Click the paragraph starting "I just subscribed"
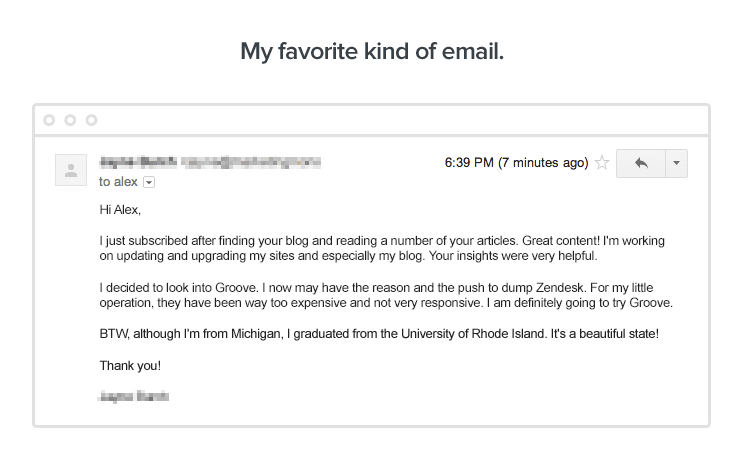 (380, 249)
